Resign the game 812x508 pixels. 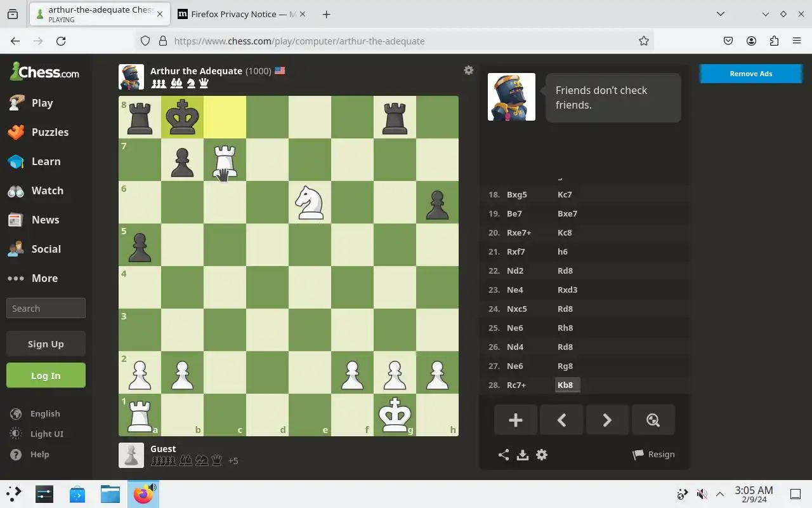[x=653, y=455]
